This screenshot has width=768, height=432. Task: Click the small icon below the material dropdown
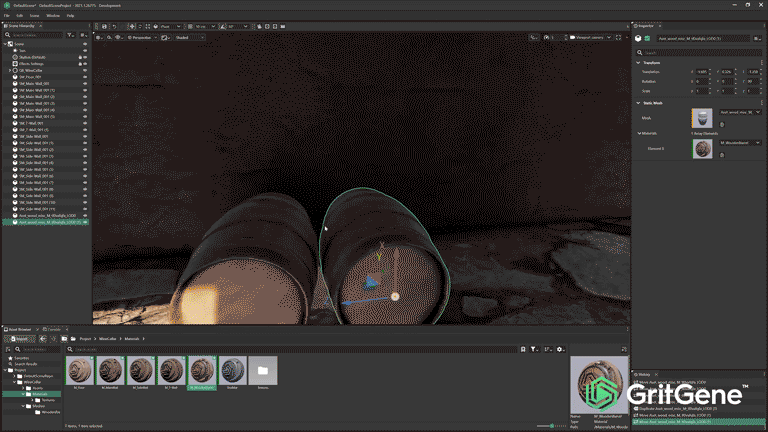pos(721,155)
